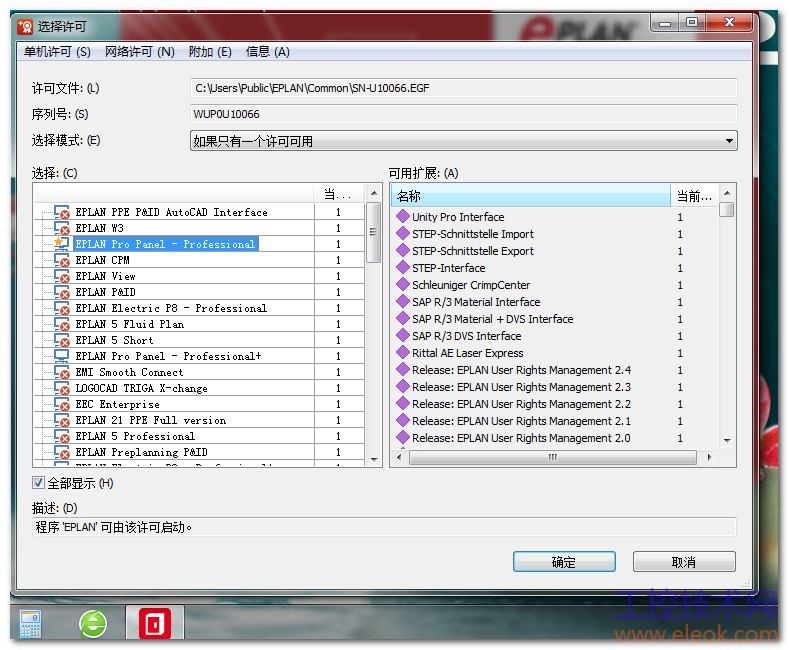Click the EEC Enterprise license icon
This screenshot has width=789, height=650.
62,404
